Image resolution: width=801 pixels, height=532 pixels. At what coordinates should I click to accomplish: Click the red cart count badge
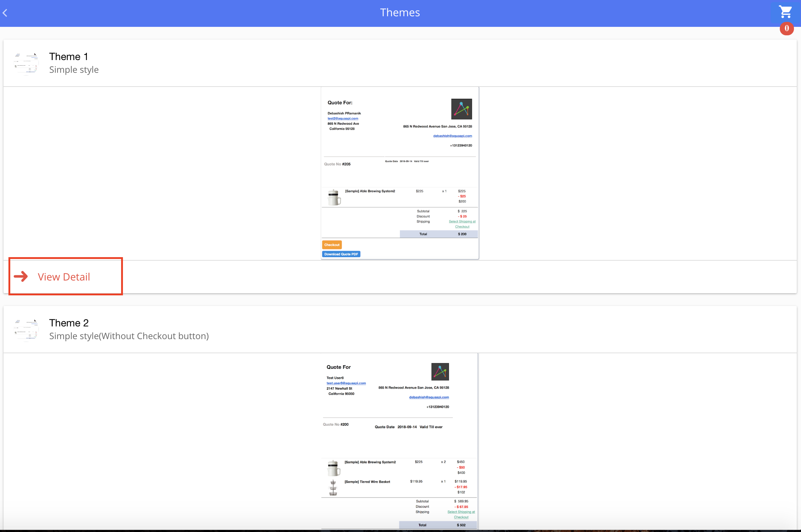(x=787, y=28)
